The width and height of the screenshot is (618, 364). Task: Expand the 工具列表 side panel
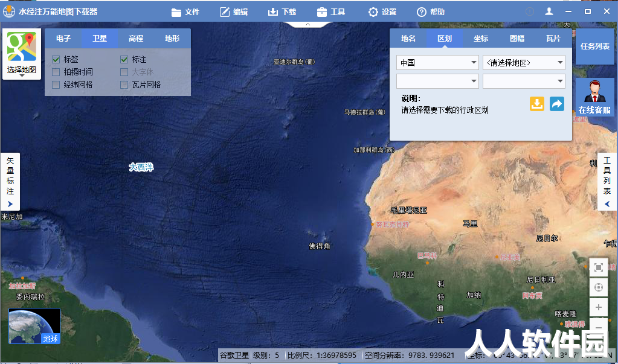pos(607,182)
